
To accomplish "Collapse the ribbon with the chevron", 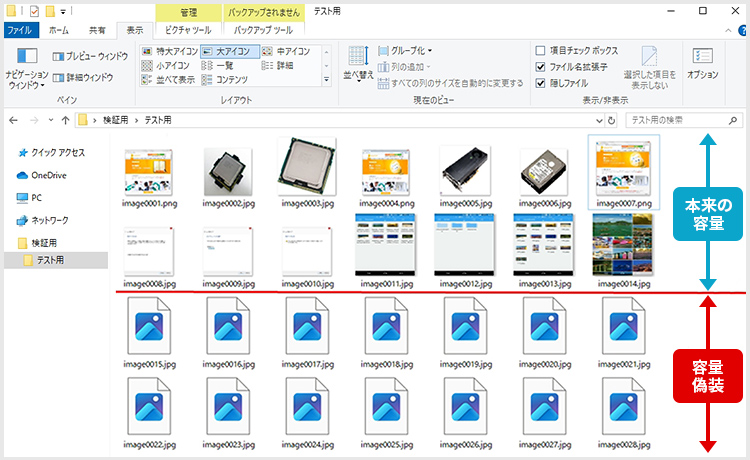I will [x=728, y=30].
